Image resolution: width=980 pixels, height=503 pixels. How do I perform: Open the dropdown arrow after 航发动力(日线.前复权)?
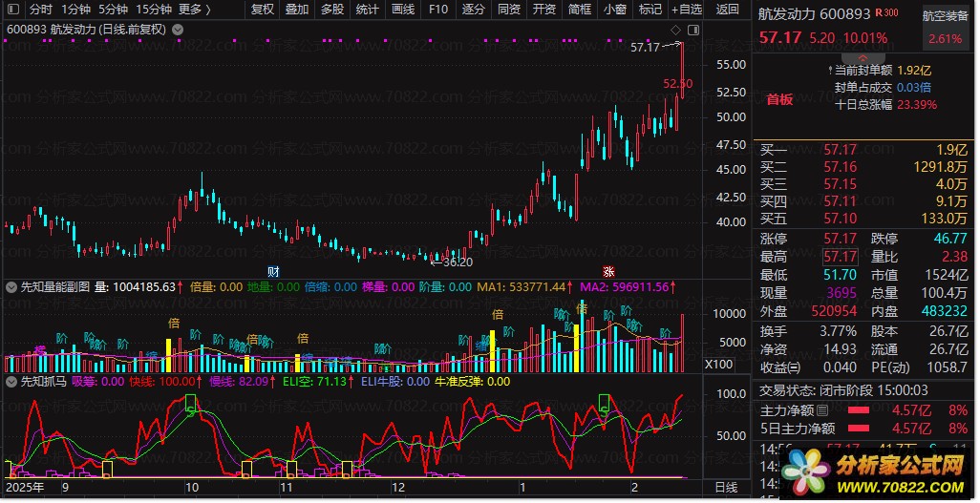coord(179,30)
